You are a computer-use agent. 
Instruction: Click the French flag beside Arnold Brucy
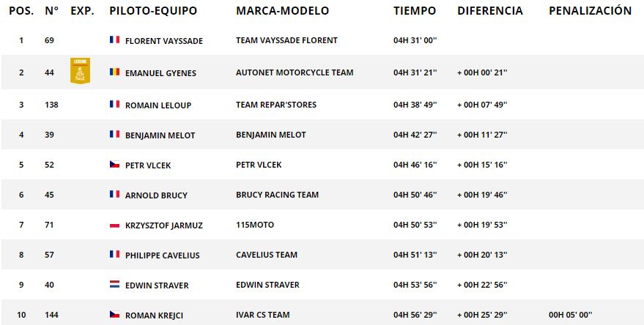[114, 195]
